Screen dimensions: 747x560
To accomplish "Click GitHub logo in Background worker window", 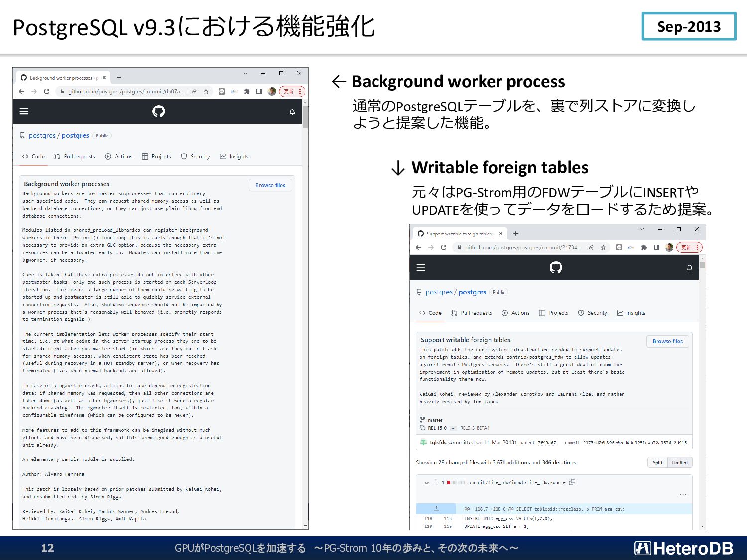I will (x=159, y=111).
